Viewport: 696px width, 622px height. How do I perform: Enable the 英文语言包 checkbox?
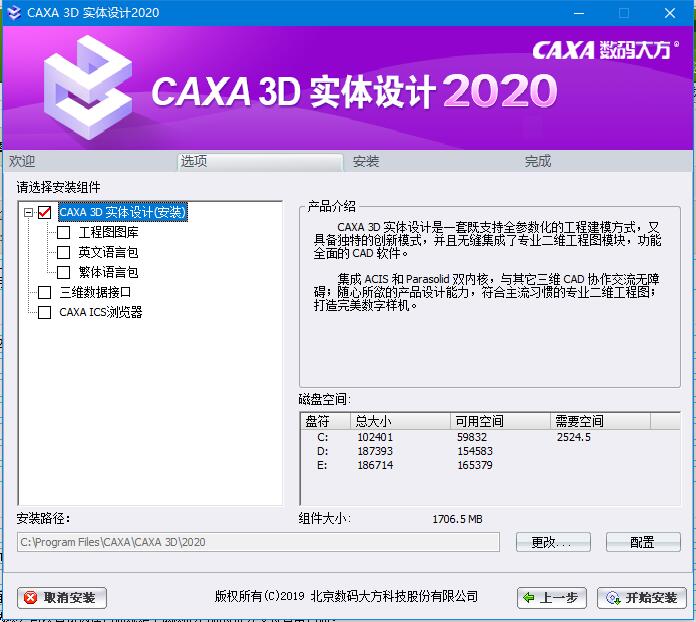[63, 252]
